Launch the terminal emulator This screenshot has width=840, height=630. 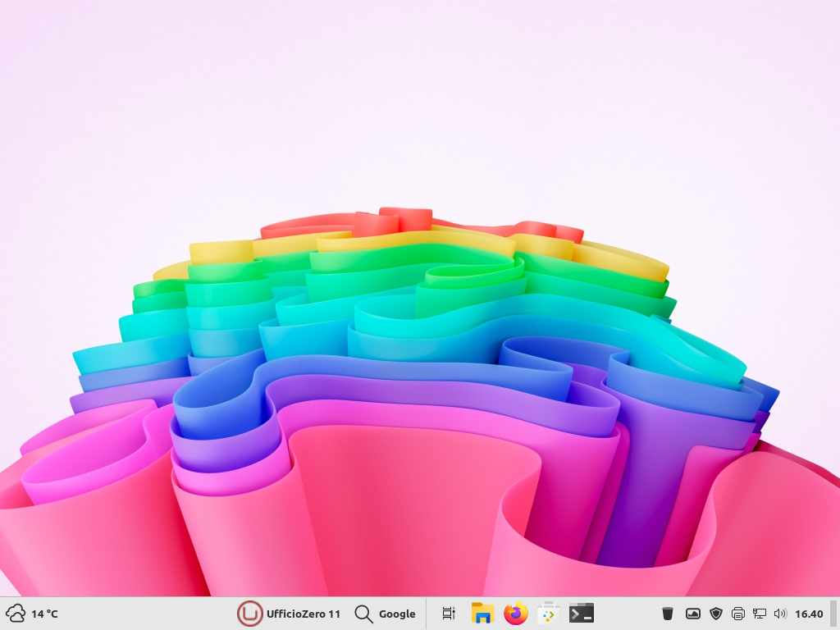coord(582,614)
